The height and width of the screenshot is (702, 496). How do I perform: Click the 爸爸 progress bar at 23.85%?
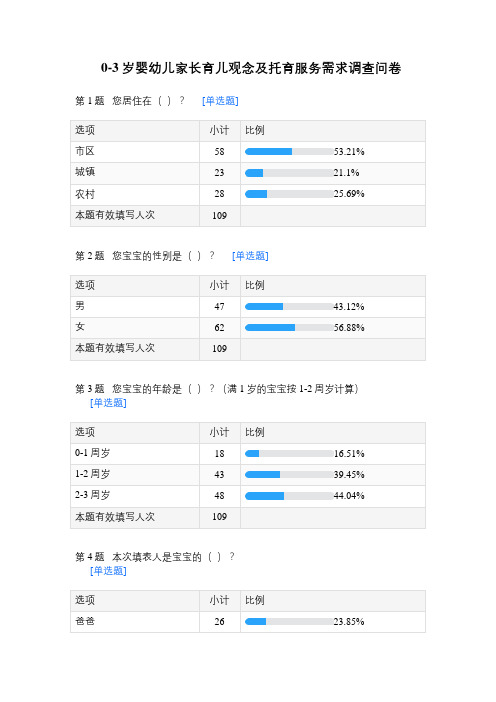point(289,621)
